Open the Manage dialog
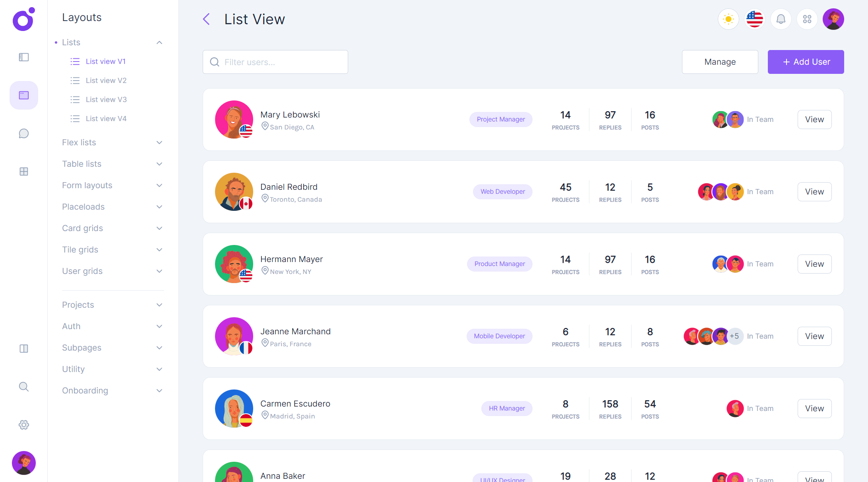The width and height of the screenshot is (868, 482). click(x=720, y=62)
